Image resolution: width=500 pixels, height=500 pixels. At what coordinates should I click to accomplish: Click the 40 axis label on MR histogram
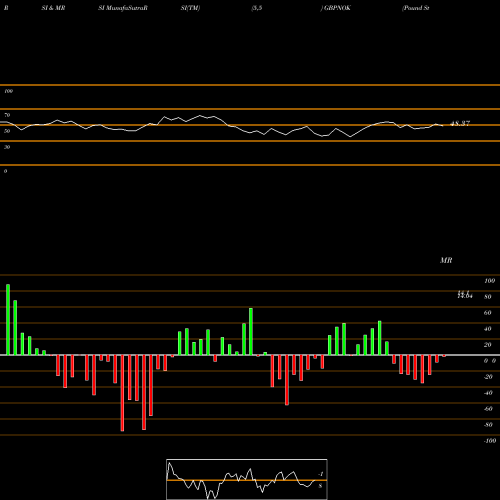[488, 329]
